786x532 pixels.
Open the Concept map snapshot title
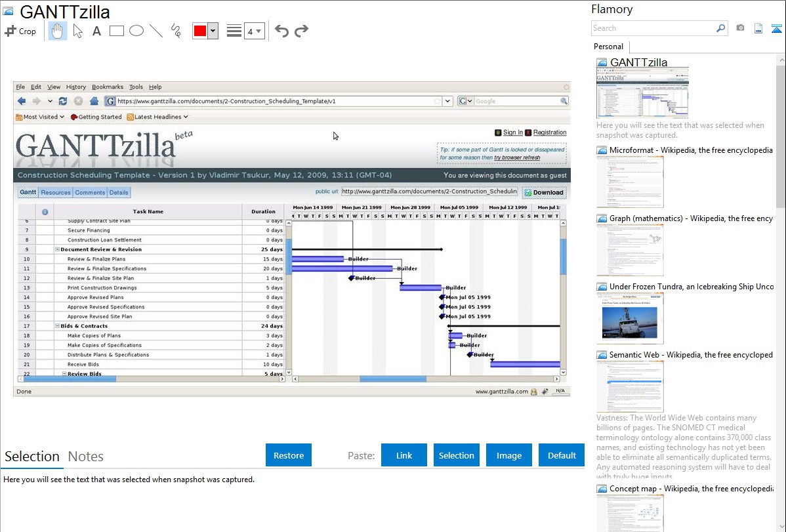692,488
